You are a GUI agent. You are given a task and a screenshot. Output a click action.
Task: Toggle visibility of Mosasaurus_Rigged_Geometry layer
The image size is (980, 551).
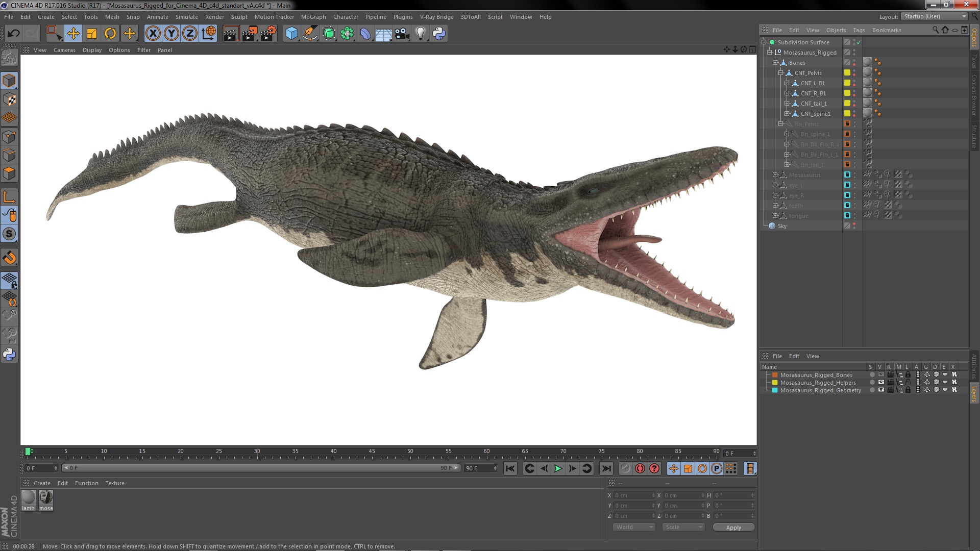tap(880, 390)
